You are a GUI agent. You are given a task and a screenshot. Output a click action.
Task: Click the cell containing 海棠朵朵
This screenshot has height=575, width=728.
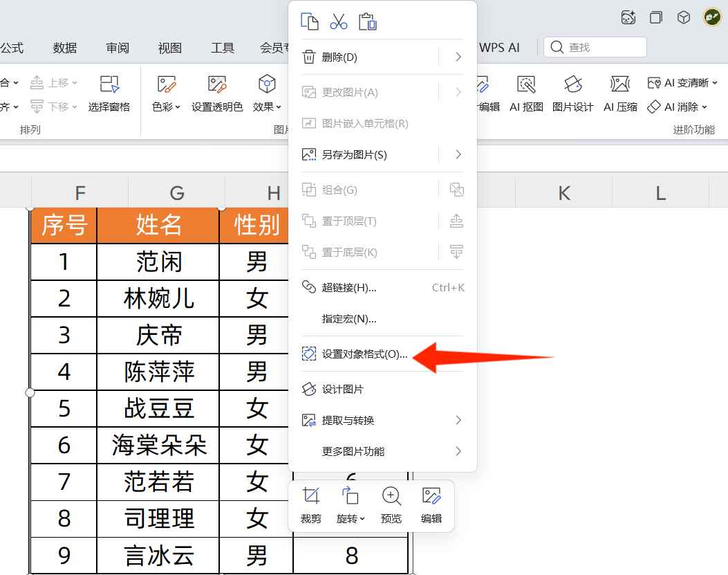[158, 446]
